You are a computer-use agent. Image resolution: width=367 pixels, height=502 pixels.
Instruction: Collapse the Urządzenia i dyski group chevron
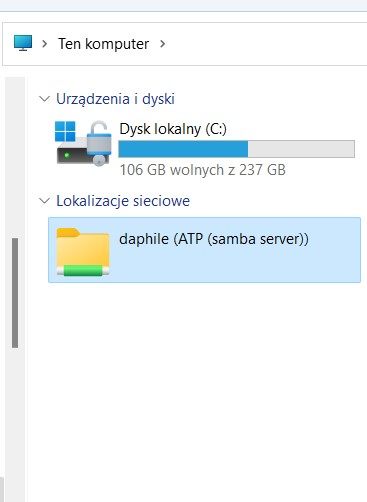pyautogui.click(x=44, y=99)
